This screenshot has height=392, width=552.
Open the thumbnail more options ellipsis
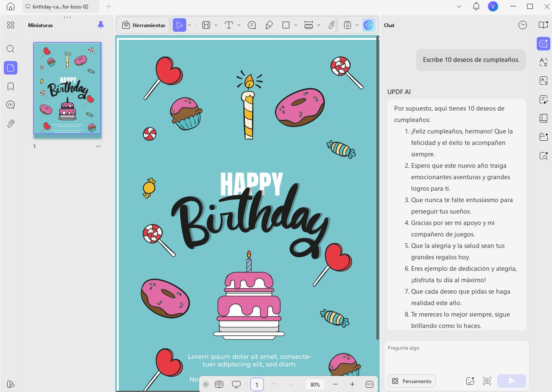[98, 146]
